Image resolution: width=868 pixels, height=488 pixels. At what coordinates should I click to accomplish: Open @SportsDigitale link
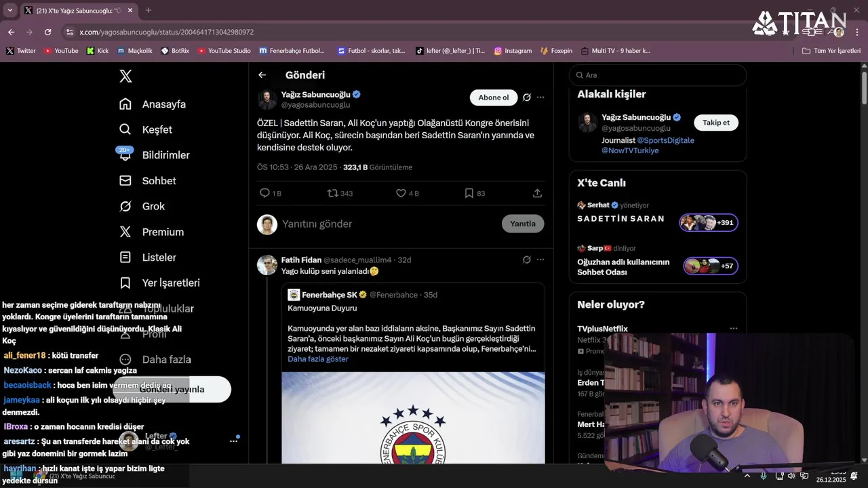(x=666, y=140)
